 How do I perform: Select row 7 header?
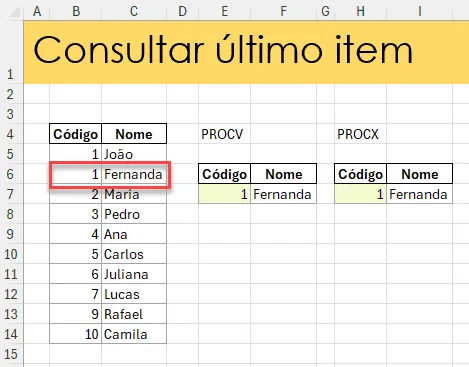coord(10,194)
